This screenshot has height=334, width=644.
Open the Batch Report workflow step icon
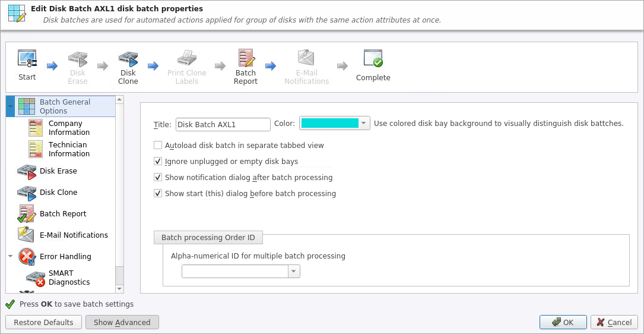click(246, 58)
